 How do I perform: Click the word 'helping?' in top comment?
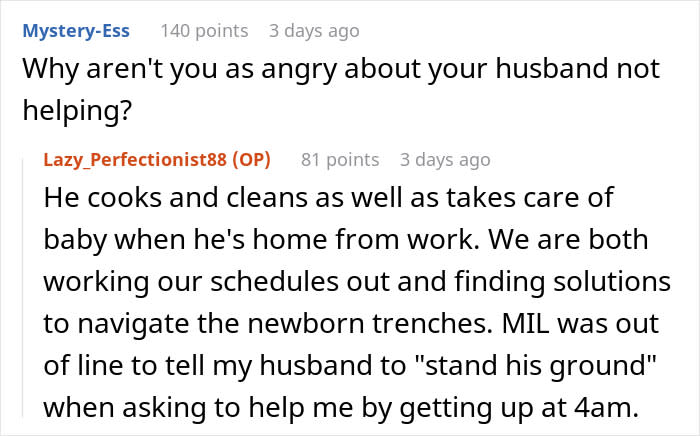coord(75,112)
